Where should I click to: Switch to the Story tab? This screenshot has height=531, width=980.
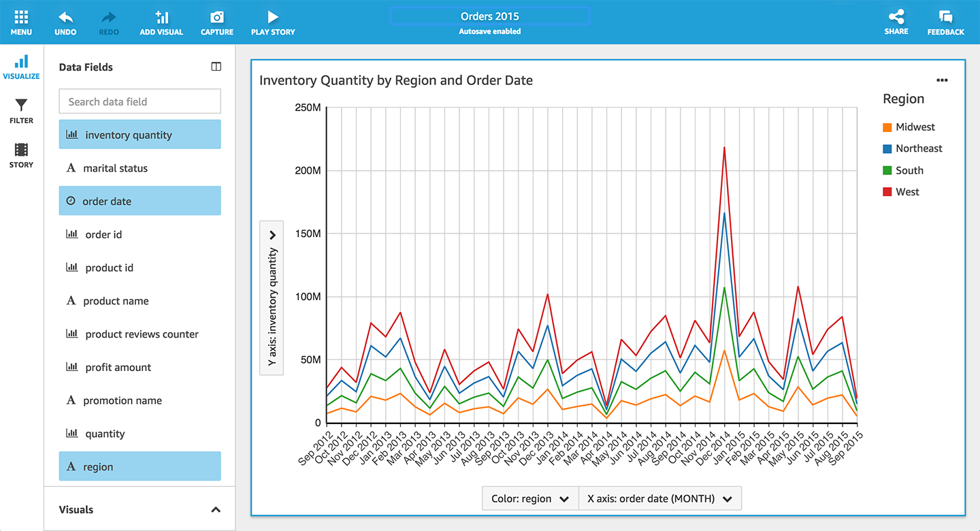coord(21,155)
